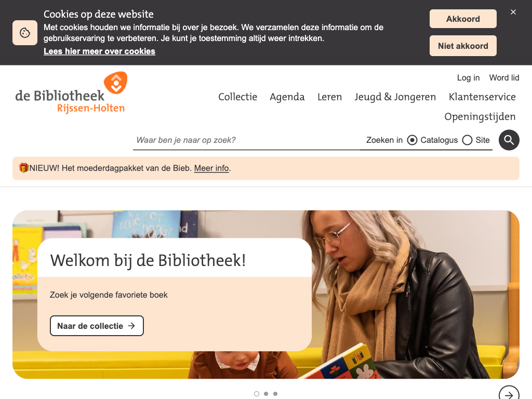Click the Naar de collectie button
This screenshot has height=399, width=532.
[97, 326]
